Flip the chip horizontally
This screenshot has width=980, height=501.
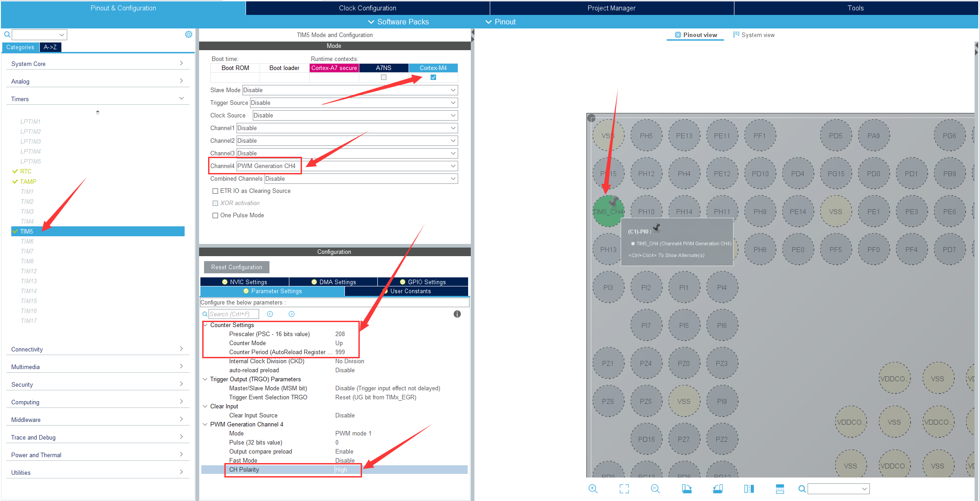tap(749, 489)
